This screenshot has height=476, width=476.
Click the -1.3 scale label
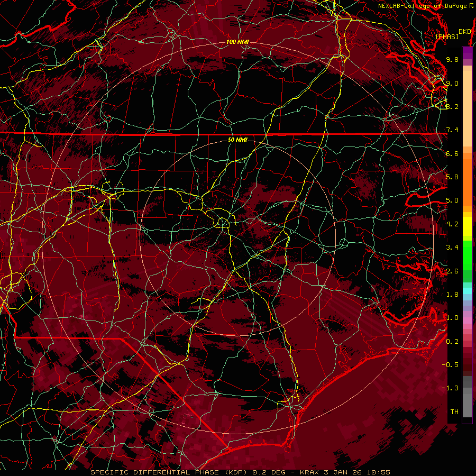click(x=450, y=388)
